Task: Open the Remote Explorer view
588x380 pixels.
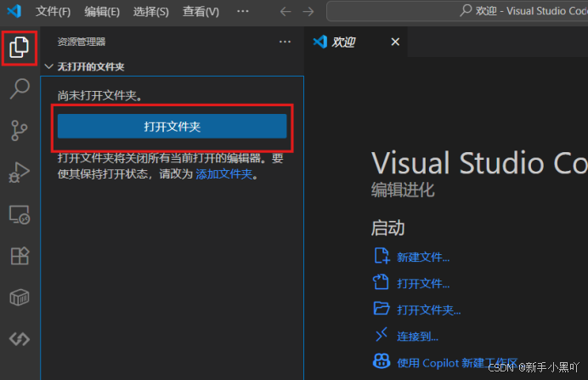Action: 20,214
